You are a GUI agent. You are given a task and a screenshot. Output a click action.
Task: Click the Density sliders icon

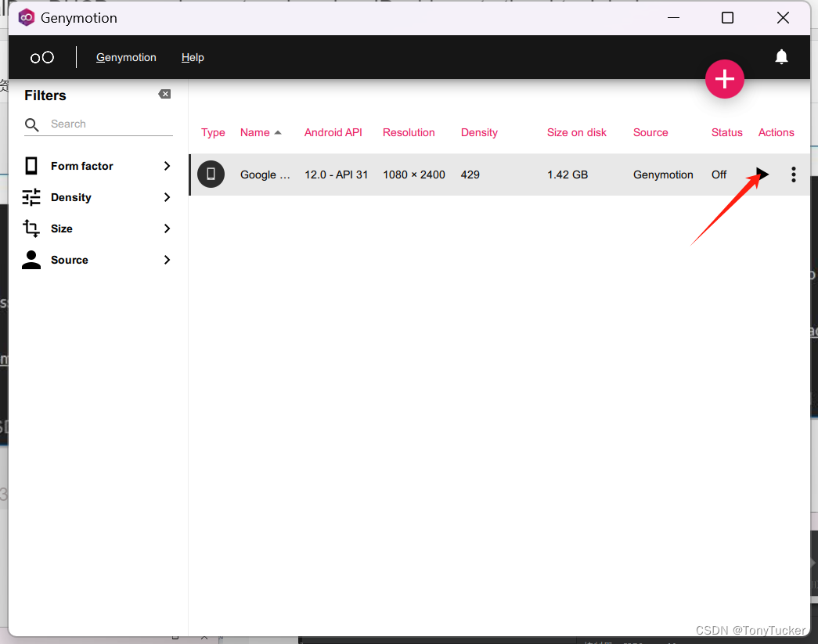click(x=31, y=197)
